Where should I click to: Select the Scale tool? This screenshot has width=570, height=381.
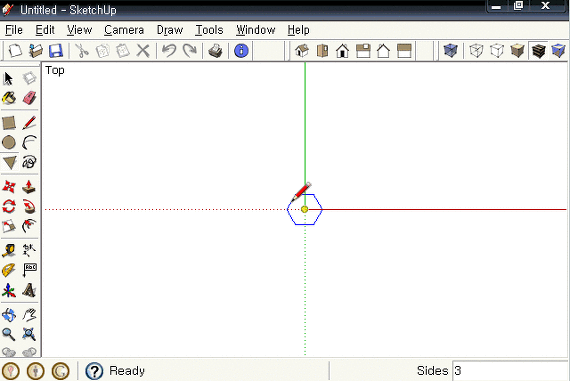coord(9,226)
